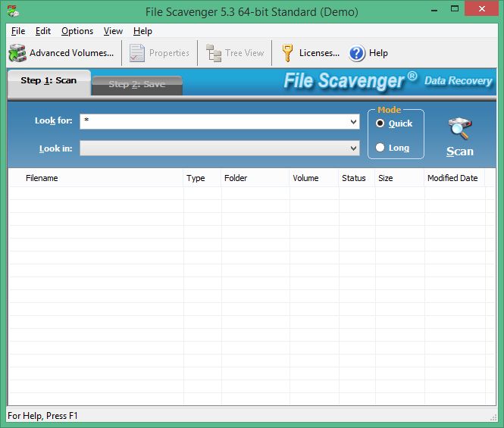Click the 'For Help, Press F1' status text

pos(42,416)
